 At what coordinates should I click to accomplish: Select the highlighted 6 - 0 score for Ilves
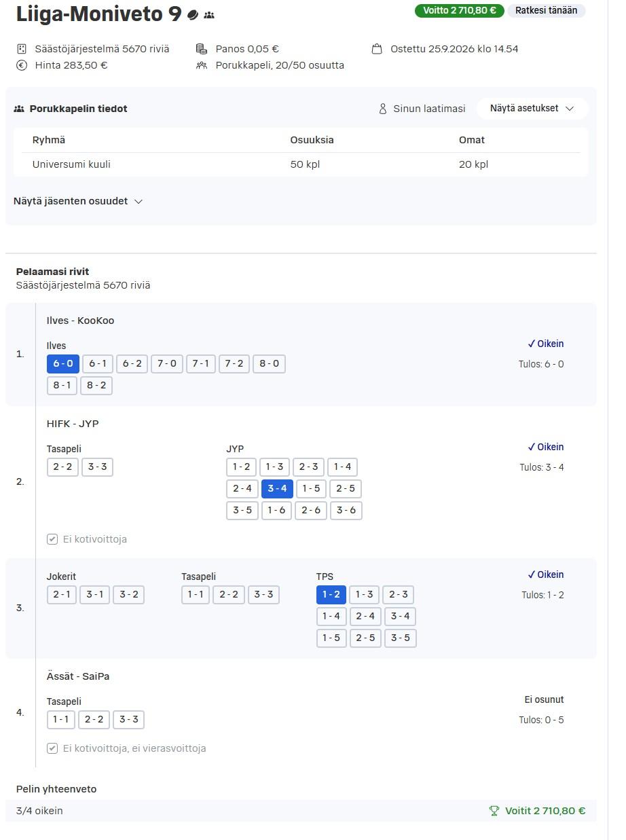[63, 364]
